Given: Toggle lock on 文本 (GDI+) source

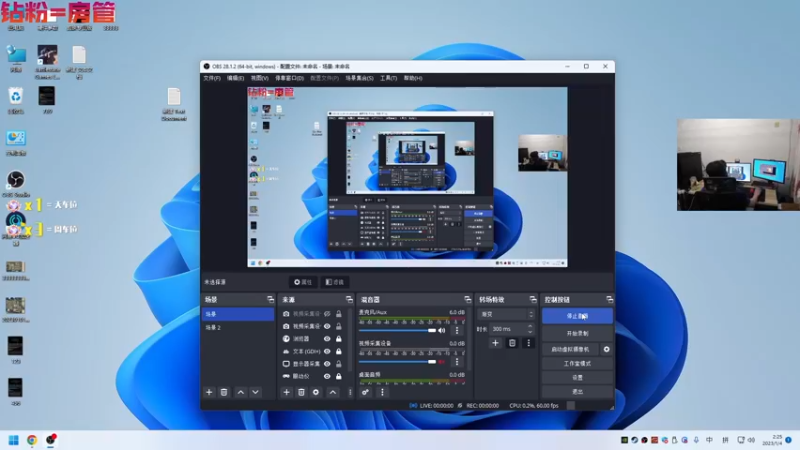Looking at the screenshot, I should point(338,352).
